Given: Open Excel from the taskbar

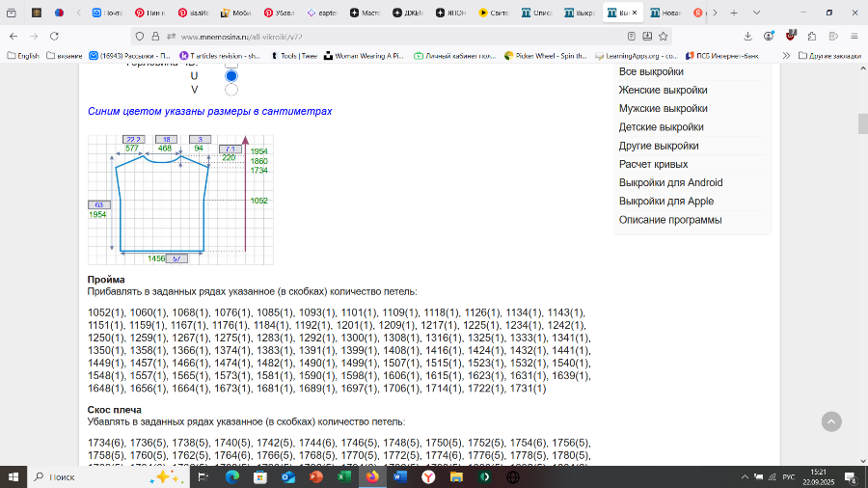Looking at the screenshot, I should coord(343,476).
